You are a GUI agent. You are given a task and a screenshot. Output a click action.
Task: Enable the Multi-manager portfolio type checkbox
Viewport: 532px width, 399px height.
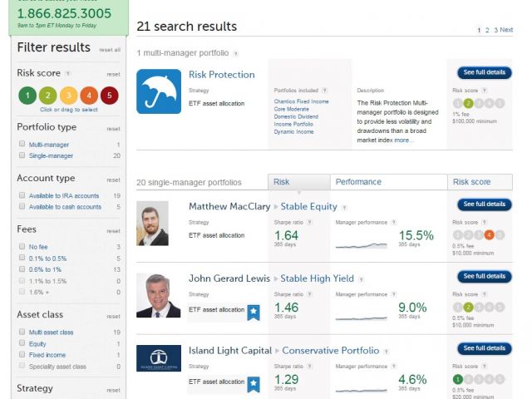click(22, 145)
